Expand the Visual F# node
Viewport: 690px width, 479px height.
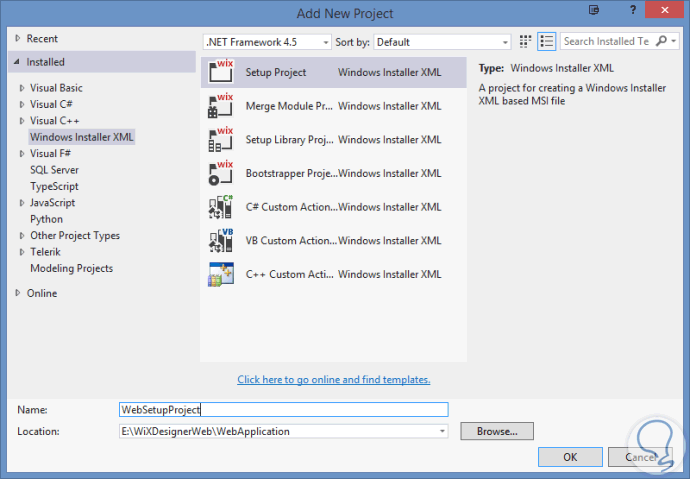click(x=22, y=154)
